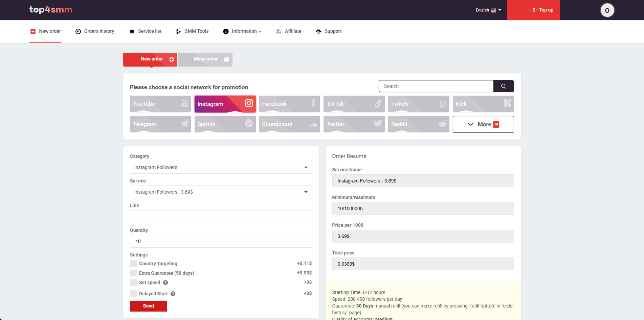Select the Twitter network tile
Image resolution: width=644 pixels, height=320 pixels.
[354, 124]
